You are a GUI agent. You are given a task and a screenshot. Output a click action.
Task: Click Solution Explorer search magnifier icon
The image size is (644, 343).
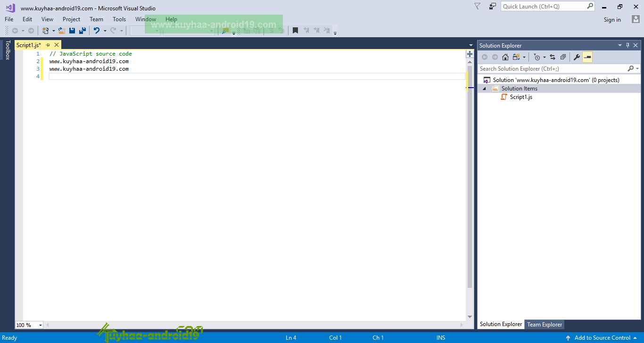click(631, 68)
